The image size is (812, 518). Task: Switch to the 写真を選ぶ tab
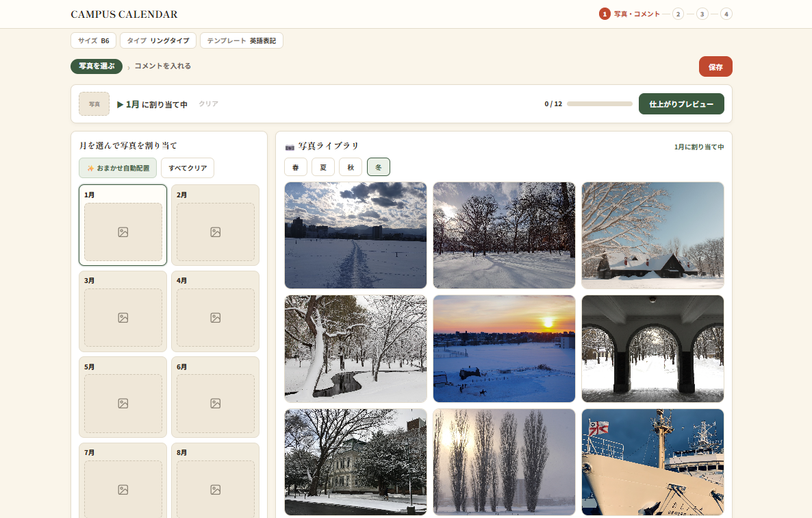tap(97, 66)
